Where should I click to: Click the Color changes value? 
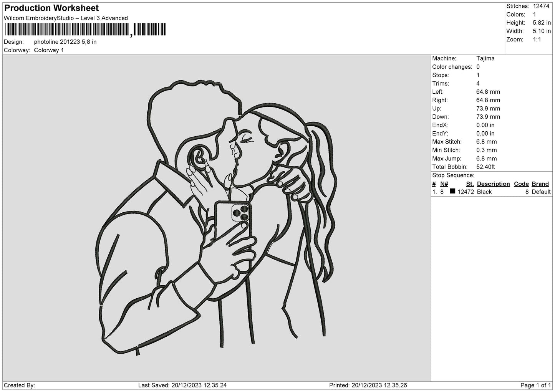click(478, 67)
